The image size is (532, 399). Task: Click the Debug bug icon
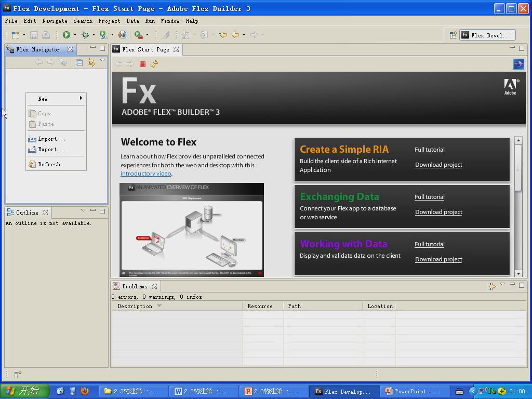(85, 35)
